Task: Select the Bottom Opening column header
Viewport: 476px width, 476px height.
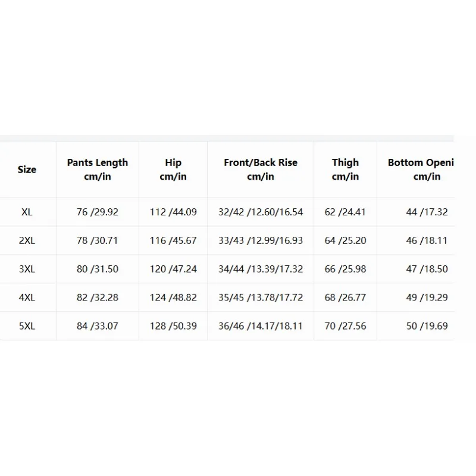Action: pos(421,170)
